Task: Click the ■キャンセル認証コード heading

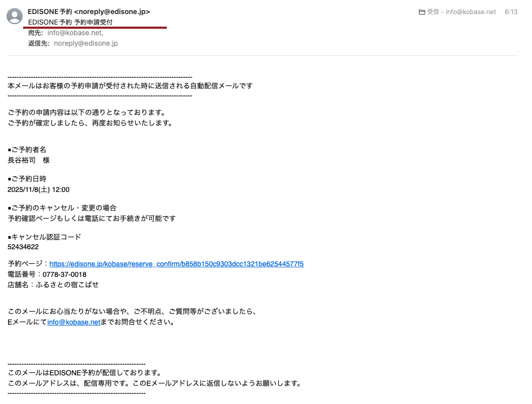Action: point(44,237)
